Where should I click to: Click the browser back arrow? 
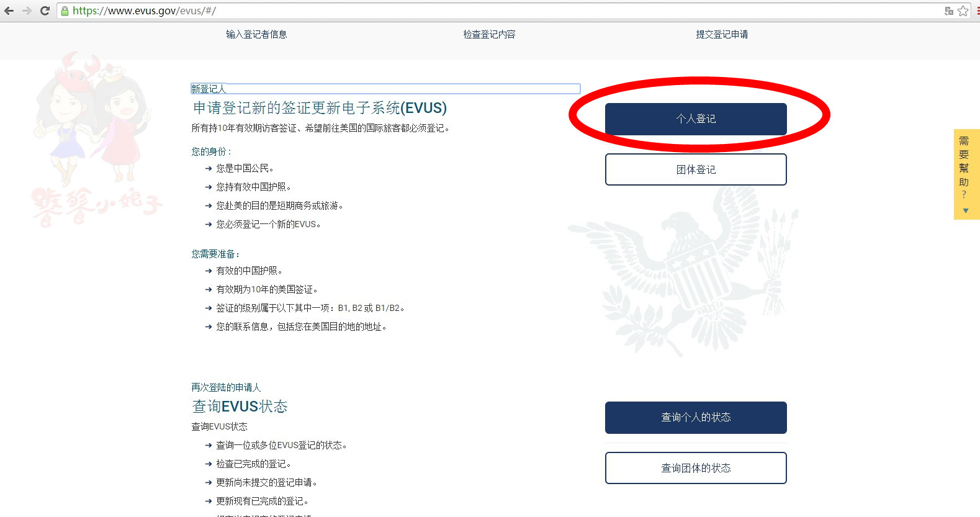point(9,11)
